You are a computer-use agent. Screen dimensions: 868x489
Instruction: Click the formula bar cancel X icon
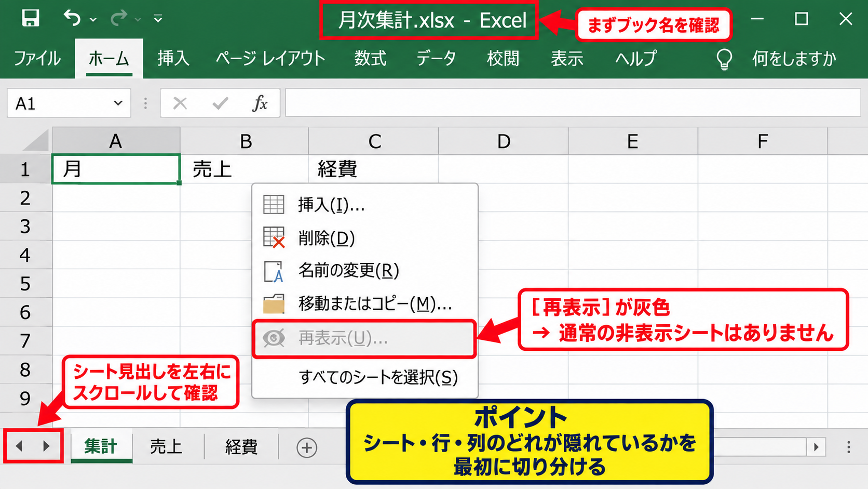click(180, 103)
